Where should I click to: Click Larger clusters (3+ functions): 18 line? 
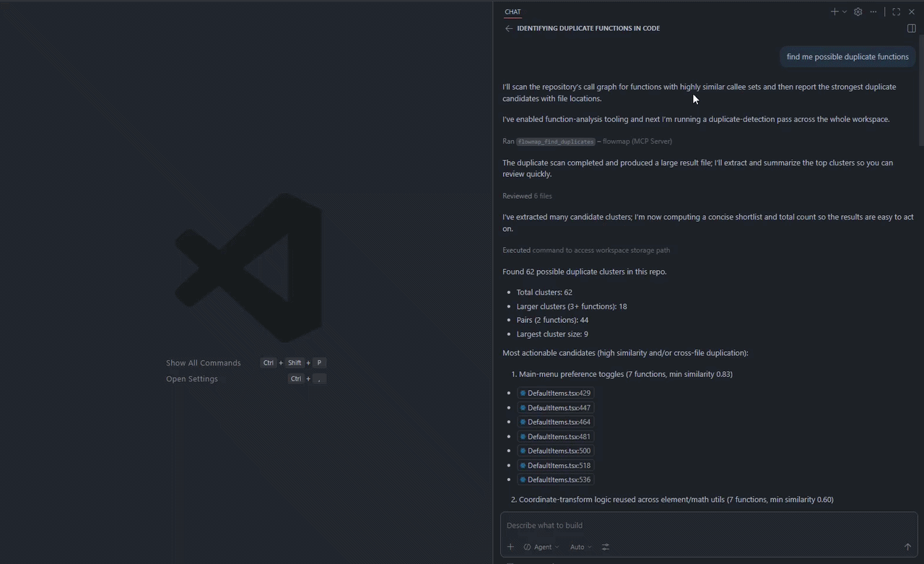click(x=572, y=306)
